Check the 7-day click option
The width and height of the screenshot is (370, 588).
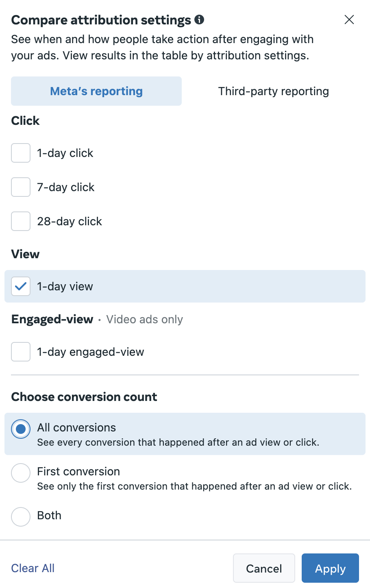tap(21, 187)
